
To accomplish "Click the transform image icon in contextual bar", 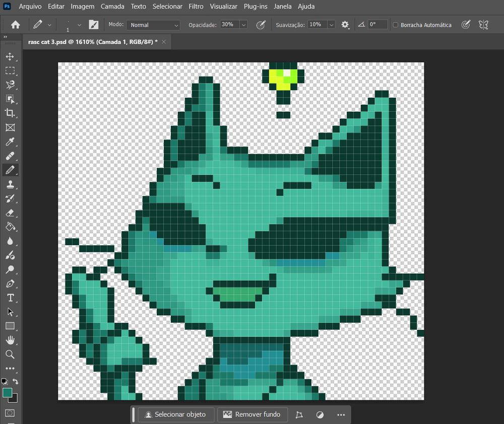I will point(299,415).
